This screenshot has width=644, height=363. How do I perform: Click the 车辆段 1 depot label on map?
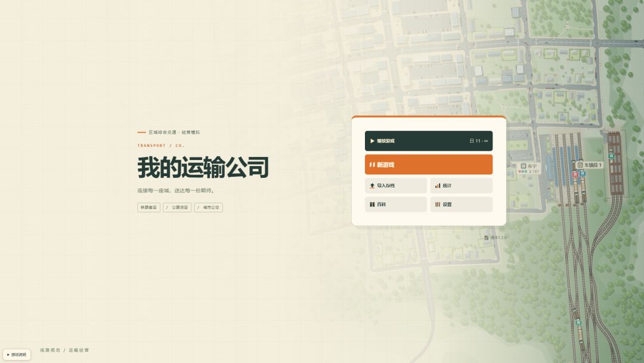tap(589, 165)
